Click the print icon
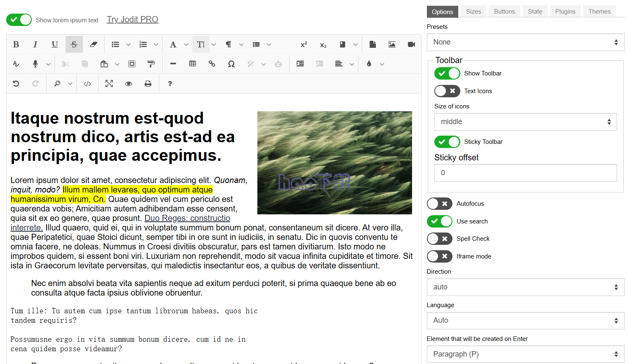 point(148,84)
